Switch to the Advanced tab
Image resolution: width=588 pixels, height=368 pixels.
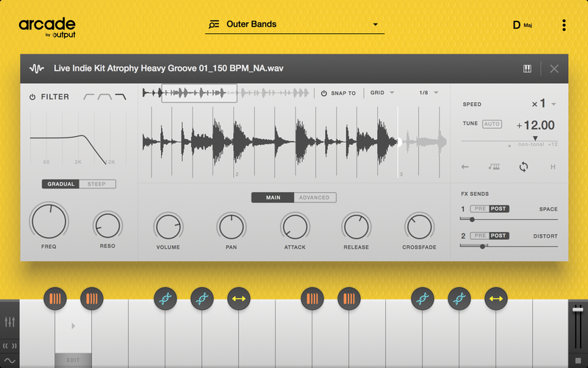[x=315, y=197]
